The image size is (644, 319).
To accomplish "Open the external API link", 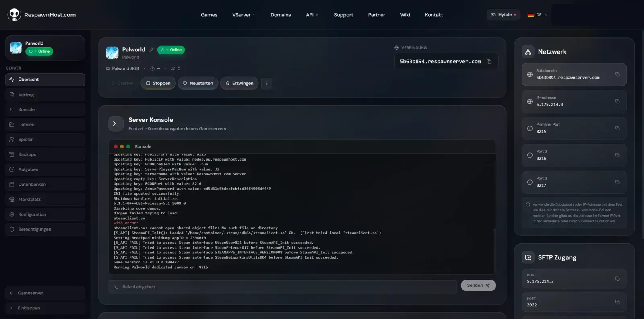I will [312, 15].
